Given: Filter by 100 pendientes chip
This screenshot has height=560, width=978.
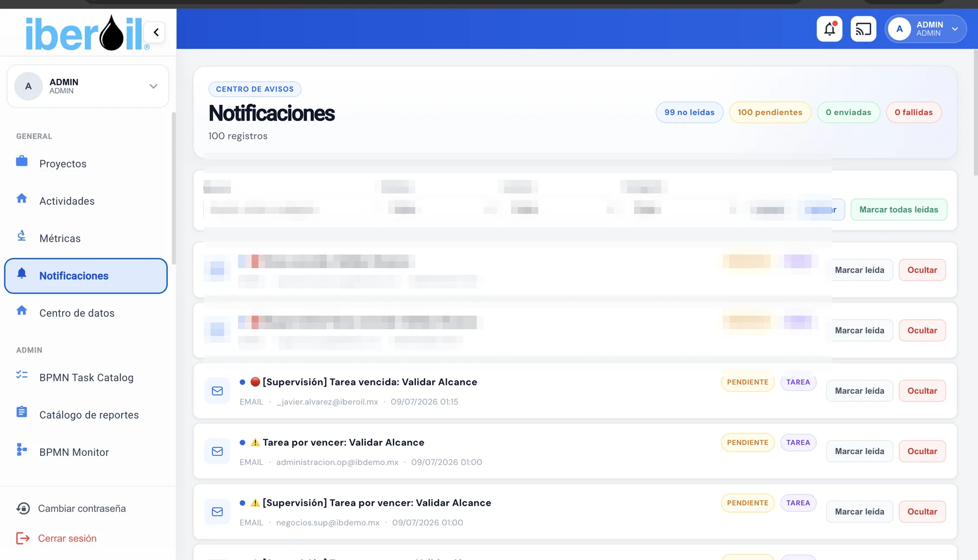Looking at the screenshot, I should [770, 112].
